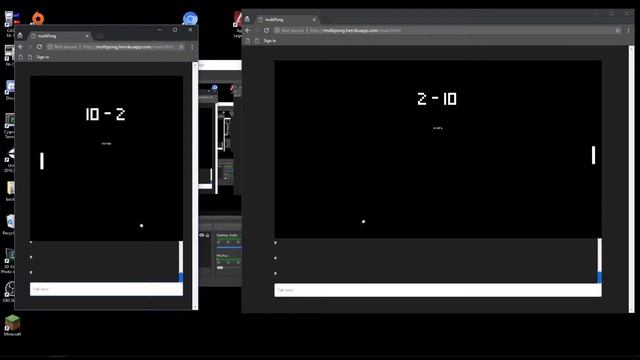Reload the page in left multiPong window
This screenshot has height=360, width=640.
coord(39,47)
